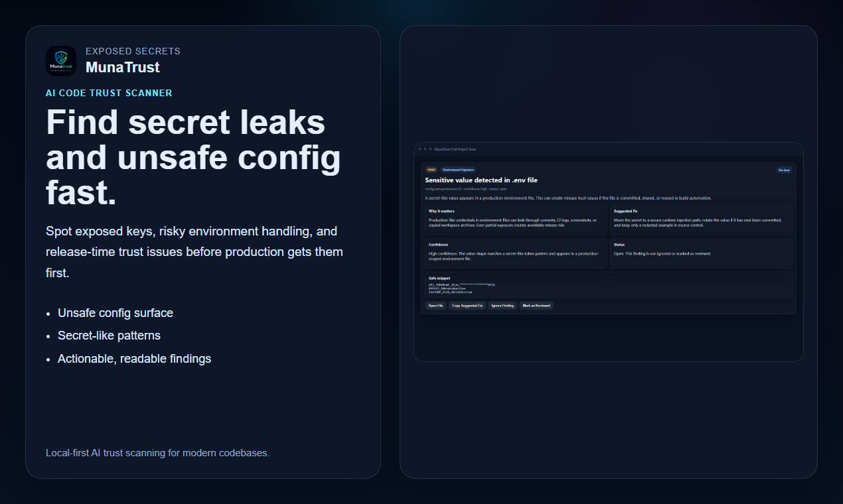Click the Open File button
Image resolution: width=843 pixels, height=504 pixels.
(435, 306)
